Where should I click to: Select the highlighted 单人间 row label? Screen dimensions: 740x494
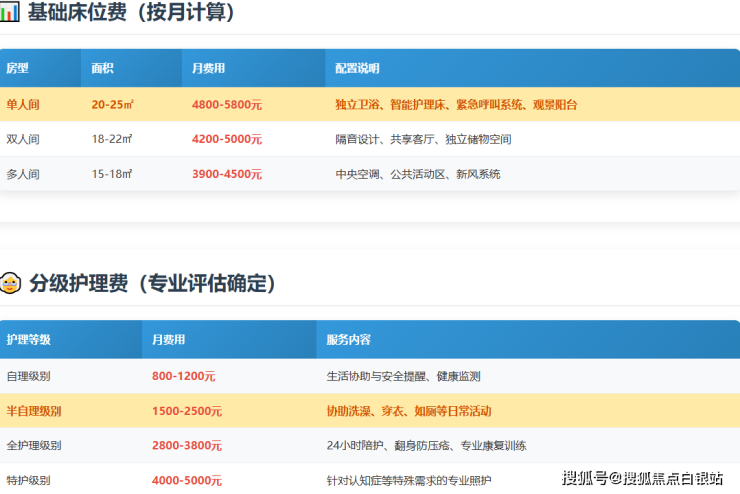[x=22, y=104]
